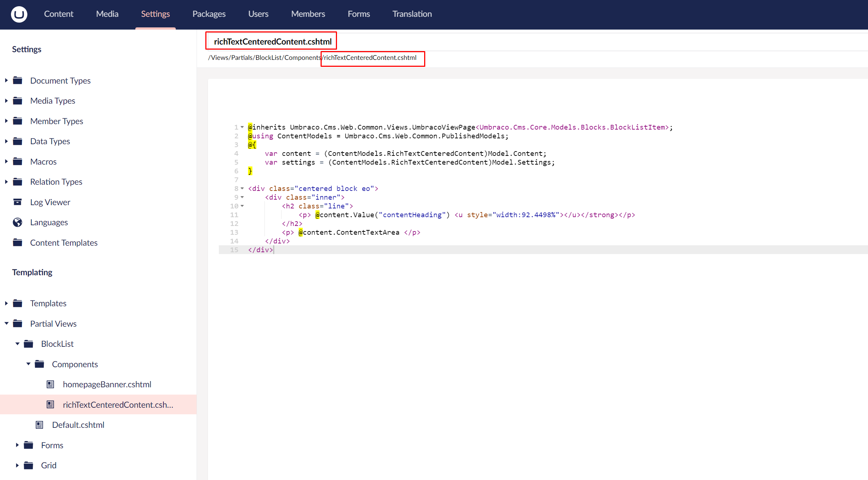Viewport: 868px width, 480px height.
Task: Click the Media Types folder icon
Action: pyautogui.click(x=18, y=101)
